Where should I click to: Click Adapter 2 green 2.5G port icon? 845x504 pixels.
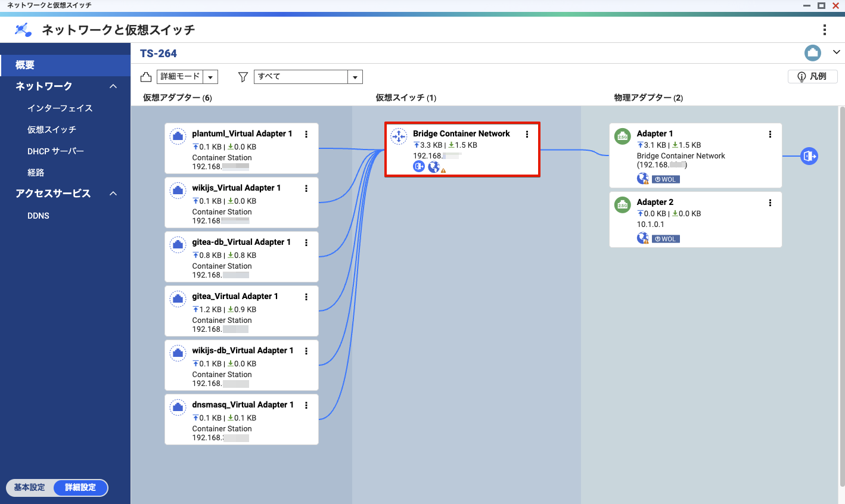point(622,205)
